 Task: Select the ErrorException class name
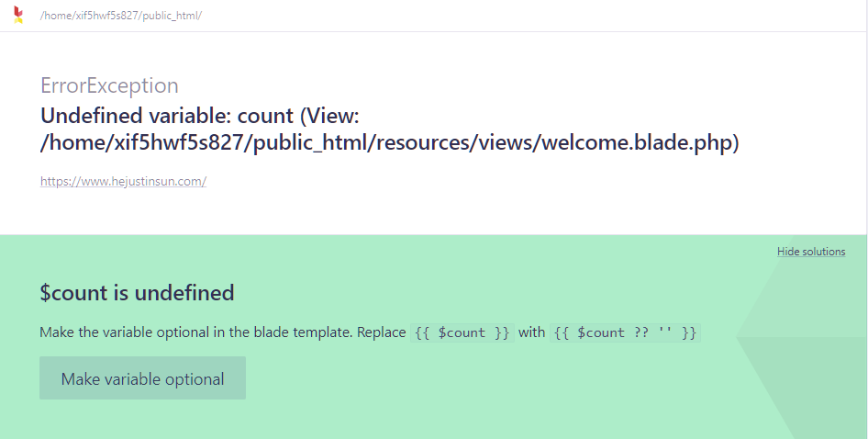point(109,85)
